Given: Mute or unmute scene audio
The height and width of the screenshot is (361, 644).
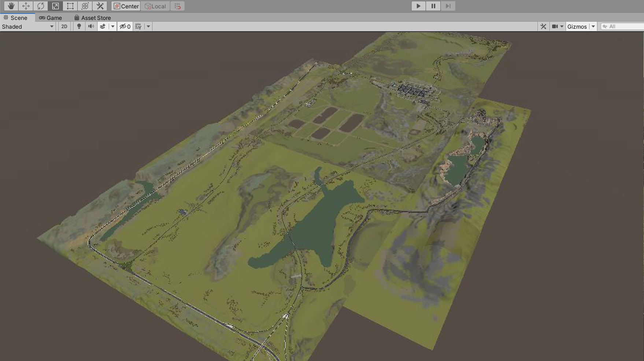Looking at the screenshot, I should 91,26.
